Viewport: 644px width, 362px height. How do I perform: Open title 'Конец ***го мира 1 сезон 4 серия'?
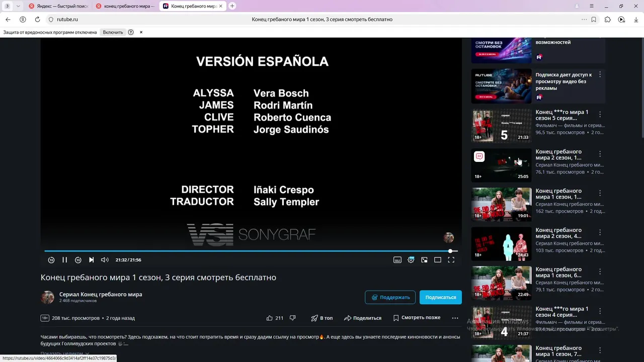tap(561, 312)
